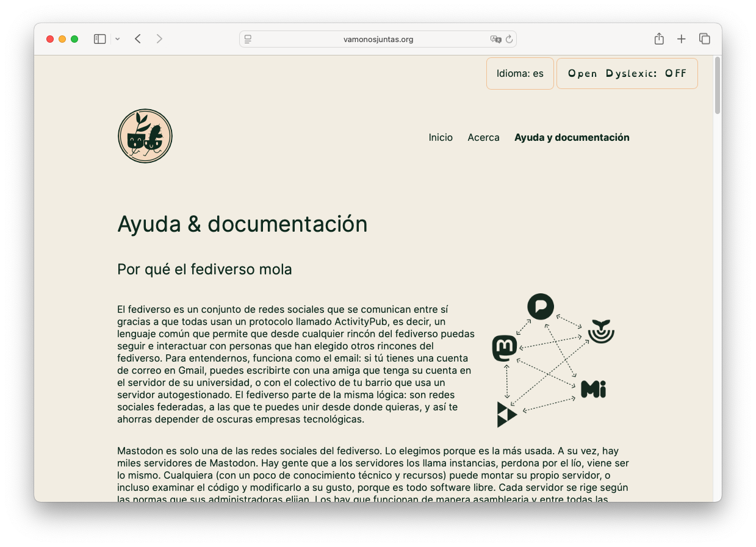
Task: Go back with the back arrow
Action: (138, 39)
